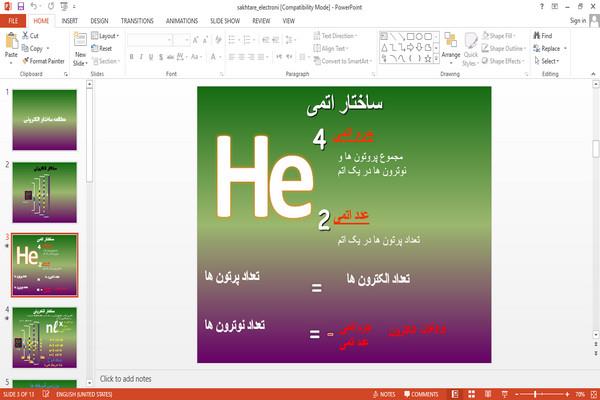The image size is (600, 400).
Task: Click Convert to SmartArt
Action: (342, 61)
